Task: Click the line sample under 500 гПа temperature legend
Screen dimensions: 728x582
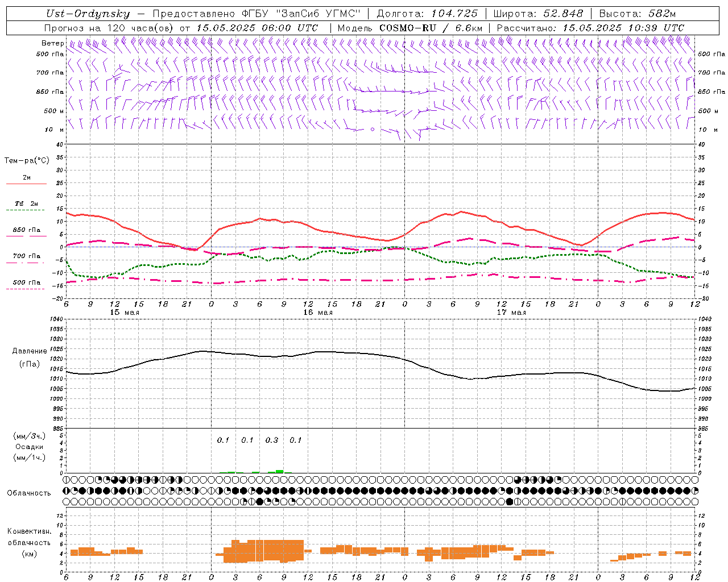Action: 25,289
